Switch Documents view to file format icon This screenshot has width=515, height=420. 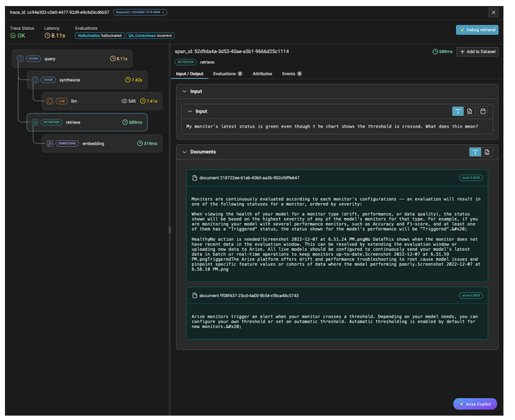coord(487,152)
